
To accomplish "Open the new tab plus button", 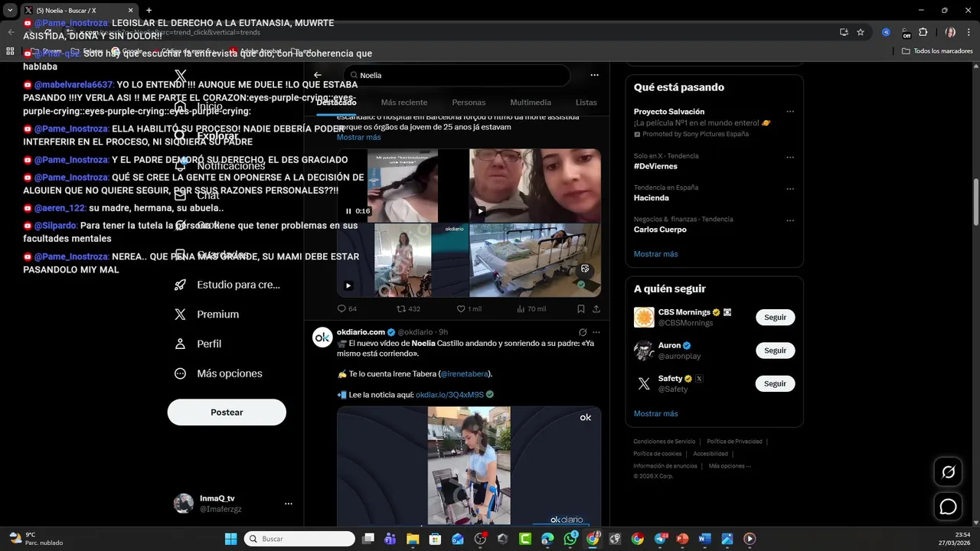I will pyautogui.click(x=149, y=10).
